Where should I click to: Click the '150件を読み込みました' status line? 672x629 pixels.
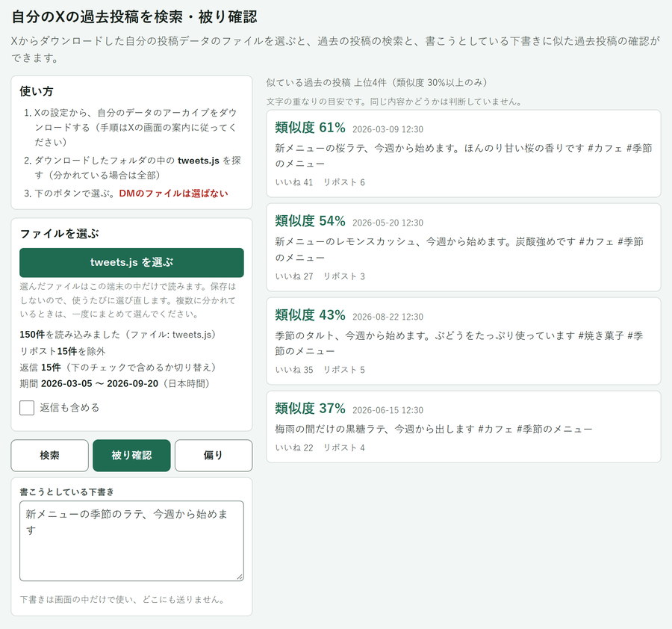point(118,335)
